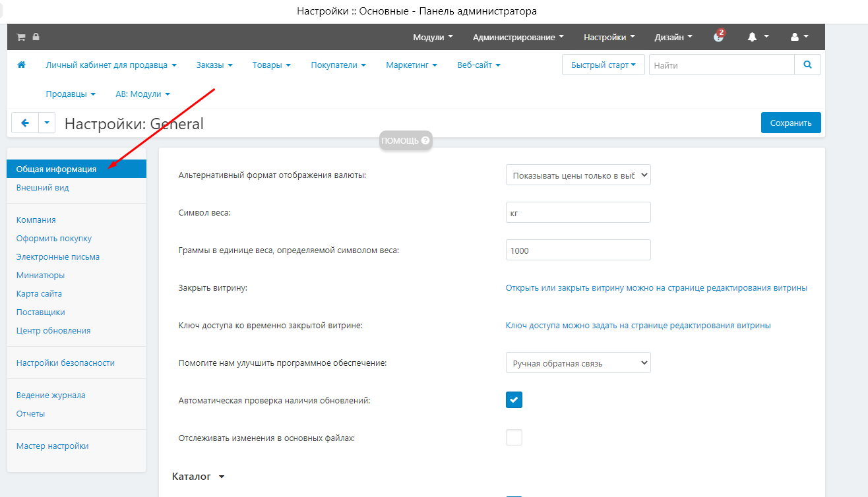Open the notifications counter icon with badge 2

pos(719,36)
